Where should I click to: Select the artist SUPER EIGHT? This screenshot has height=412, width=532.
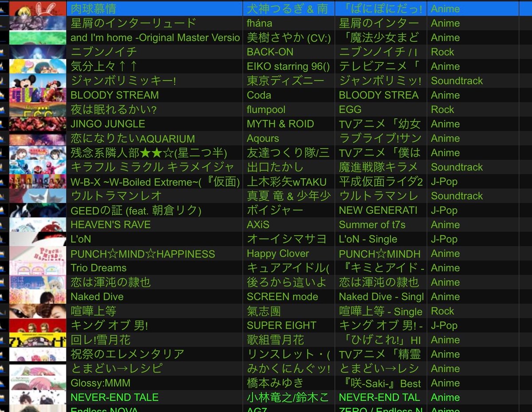click(282, 326)
